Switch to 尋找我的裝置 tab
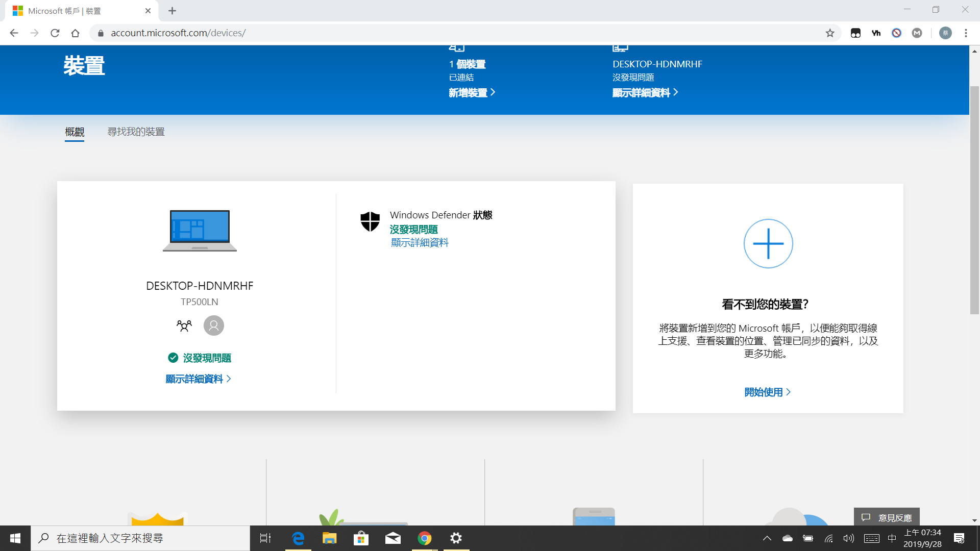The image size is (980, 551). 136,132
